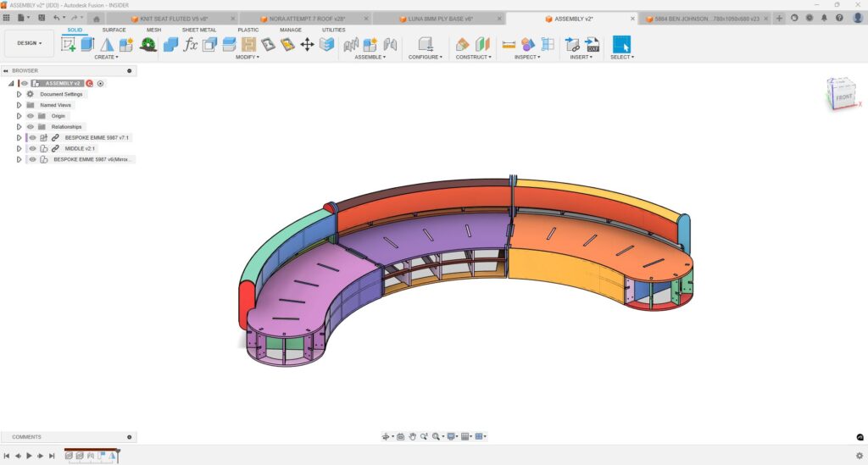Switch to the UTILITIES tab
The width and height of the screenshot is (868, 465).
coord(334,30)
